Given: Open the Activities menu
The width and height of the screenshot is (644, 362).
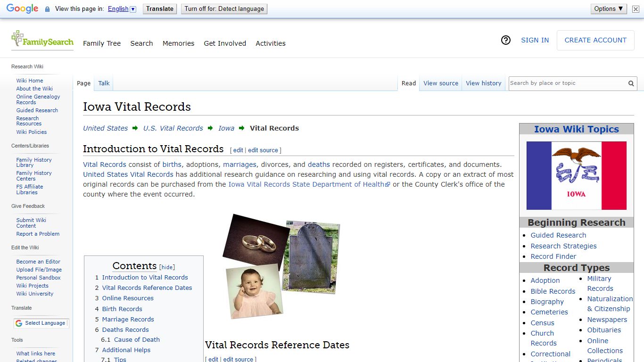Looking at the screenshot, I should pyautogui.click(x=271, y=43).
